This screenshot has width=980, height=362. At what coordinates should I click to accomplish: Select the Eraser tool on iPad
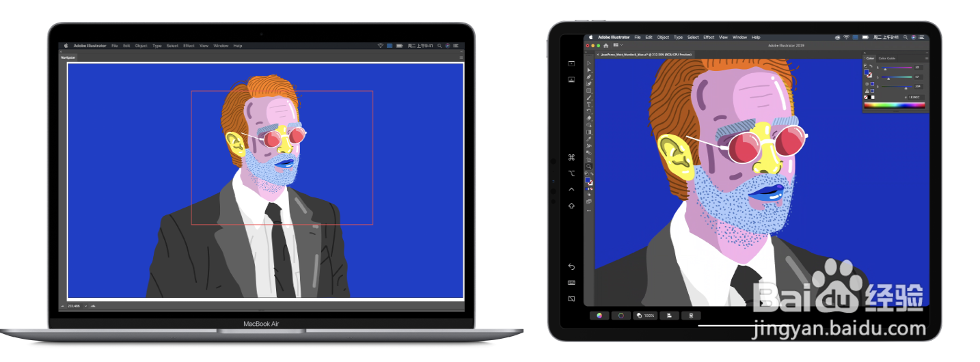point(588,117)
